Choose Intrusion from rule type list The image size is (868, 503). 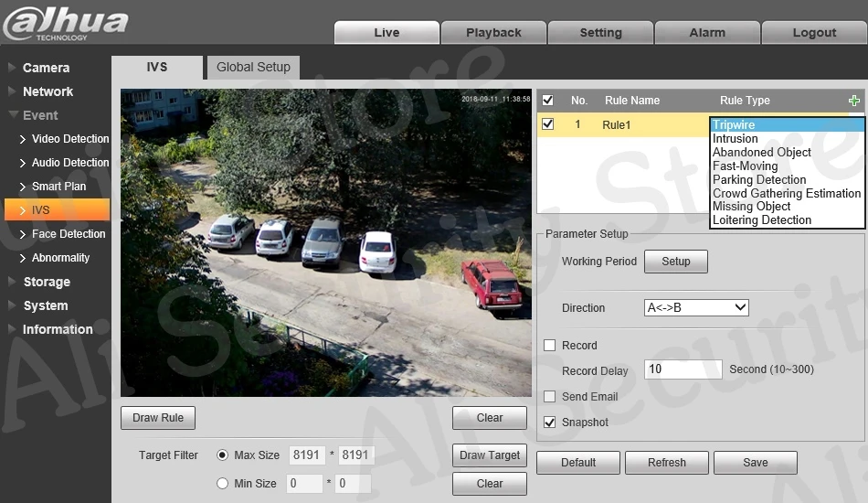787,138
